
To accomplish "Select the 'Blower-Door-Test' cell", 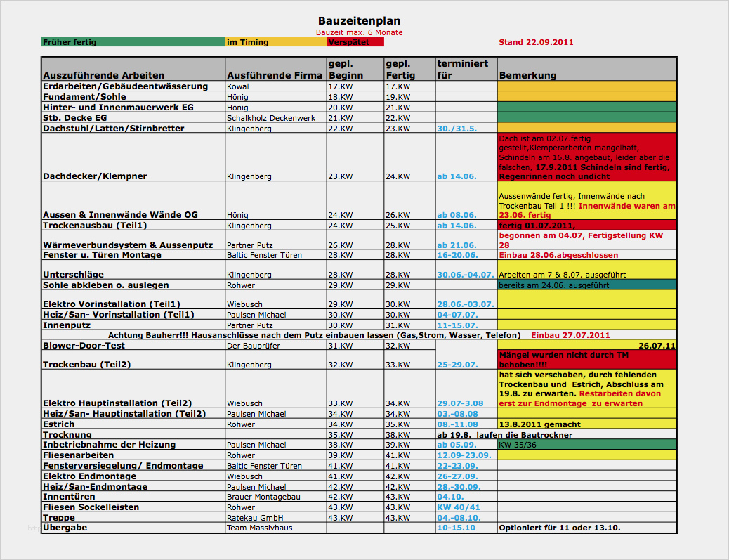I will click(x=133, y=346).
